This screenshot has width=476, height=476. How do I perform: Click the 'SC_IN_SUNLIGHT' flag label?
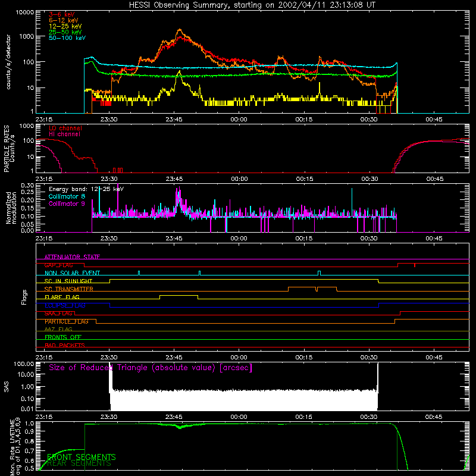click(68, 281)
